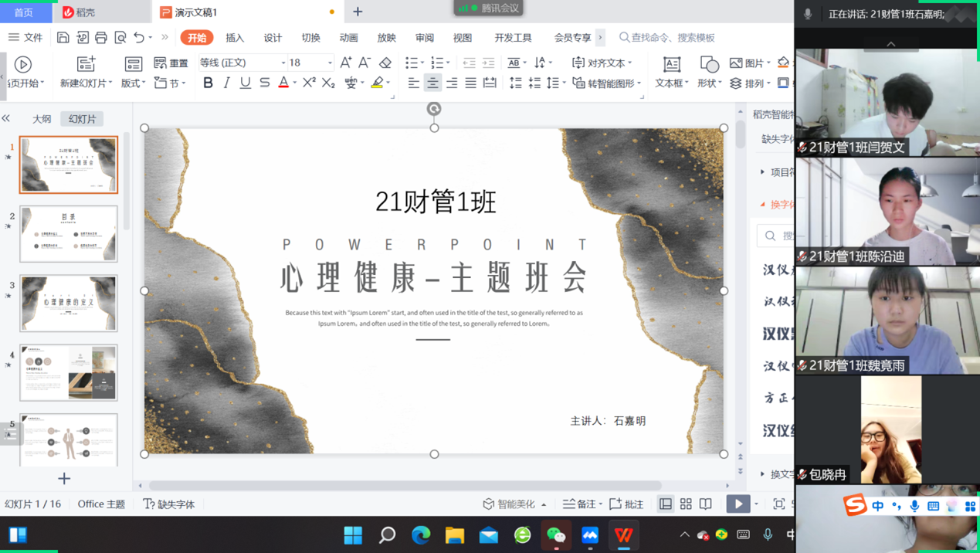Viewport: 980px width, 553px height.
Task: Open the 插入 ribbon tab
Action: (x=235, y=37)
